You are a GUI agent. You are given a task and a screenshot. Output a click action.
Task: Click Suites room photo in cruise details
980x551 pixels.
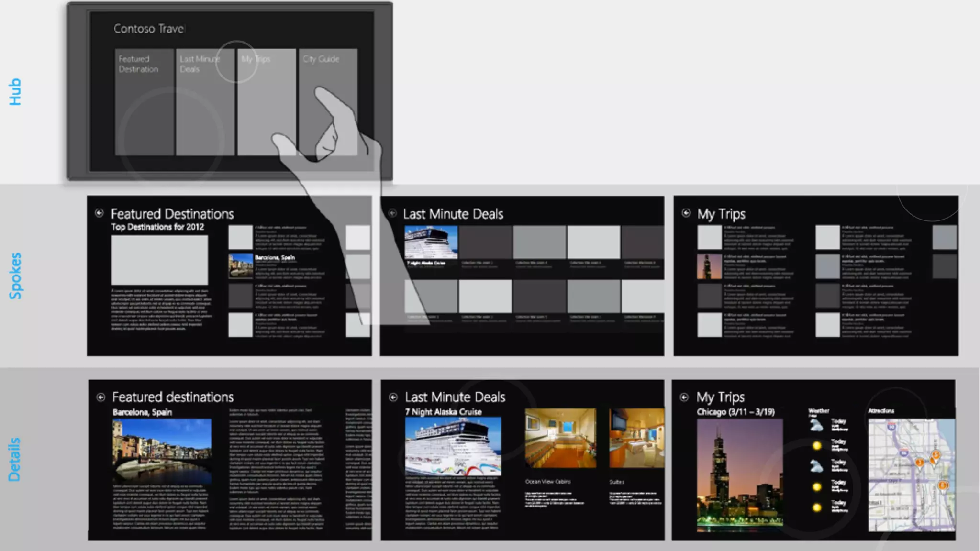[x=636, y=438]
